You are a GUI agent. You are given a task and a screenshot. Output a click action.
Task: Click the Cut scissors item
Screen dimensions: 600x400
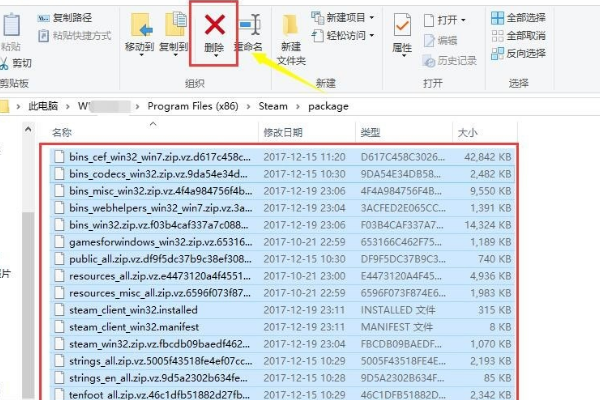click(x=16, y=63)
